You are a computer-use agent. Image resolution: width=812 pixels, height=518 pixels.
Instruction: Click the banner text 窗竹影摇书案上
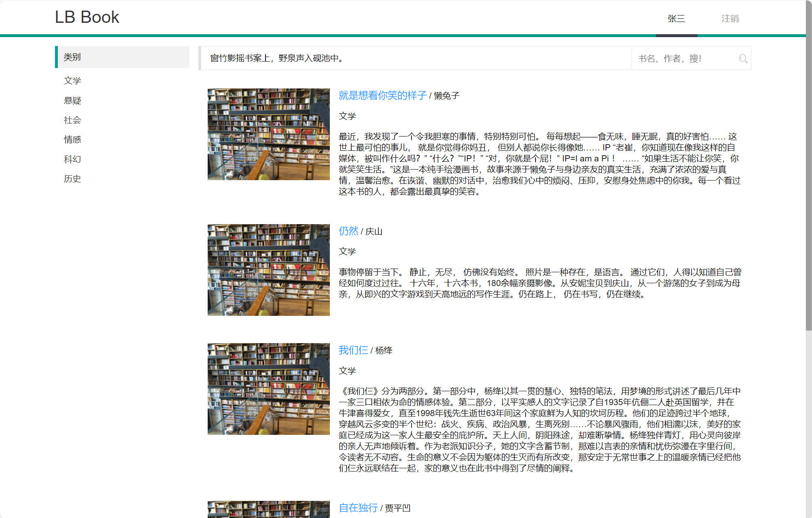click(x=275, y=58)
